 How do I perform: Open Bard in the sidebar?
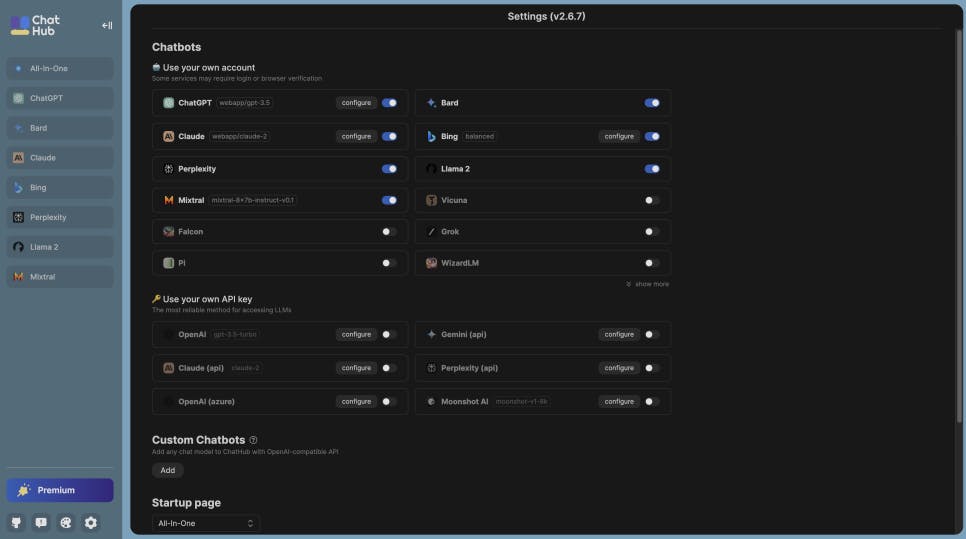(x=60, y=128)
